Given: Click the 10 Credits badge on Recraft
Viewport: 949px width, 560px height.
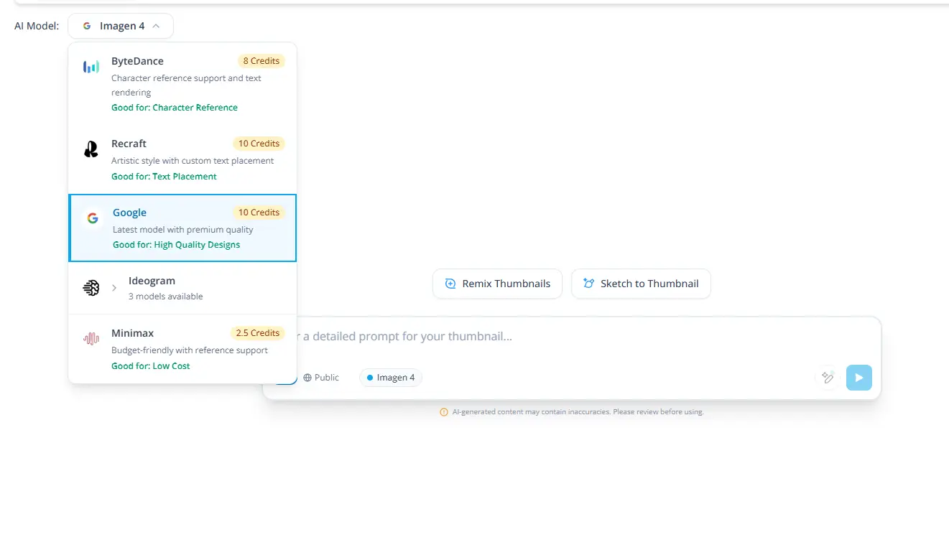Looking at the screenshot, I should (x=259, y=143).
